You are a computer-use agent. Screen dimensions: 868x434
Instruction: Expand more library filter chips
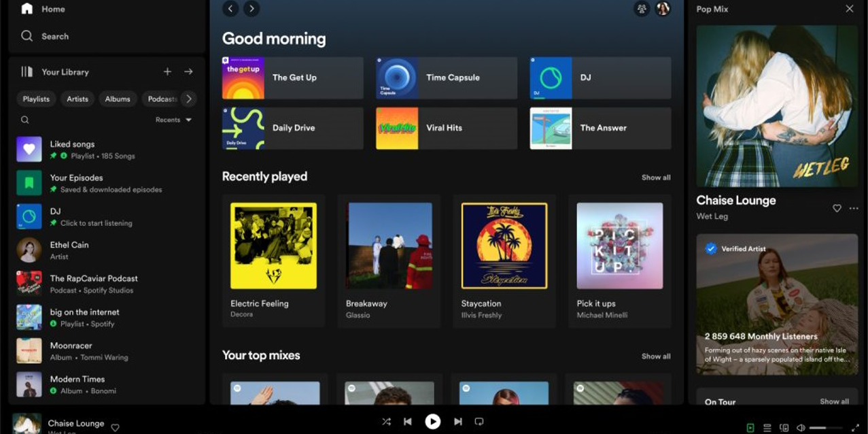pyautogui.click(x=189, y=99)
